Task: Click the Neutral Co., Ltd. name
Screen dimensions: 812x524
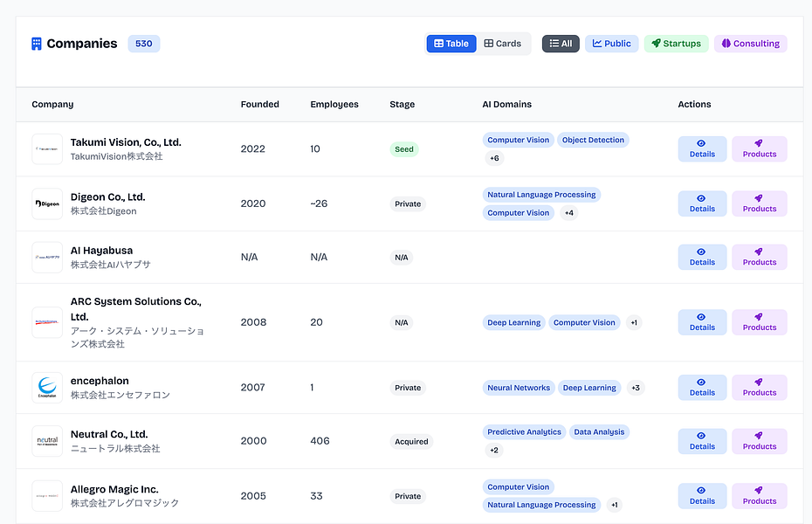Action: click(109, 434)
